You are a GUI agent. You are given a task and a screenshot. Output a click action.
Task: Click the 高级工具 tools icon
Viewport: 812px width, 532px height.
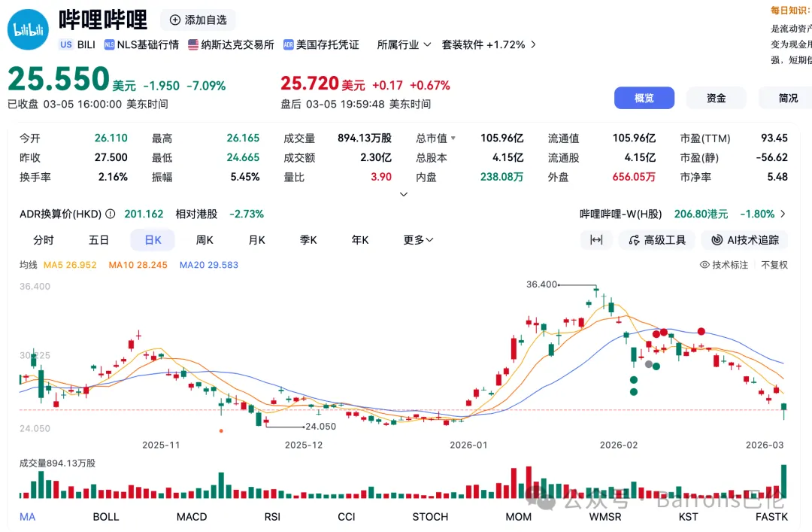click(634, 240)
